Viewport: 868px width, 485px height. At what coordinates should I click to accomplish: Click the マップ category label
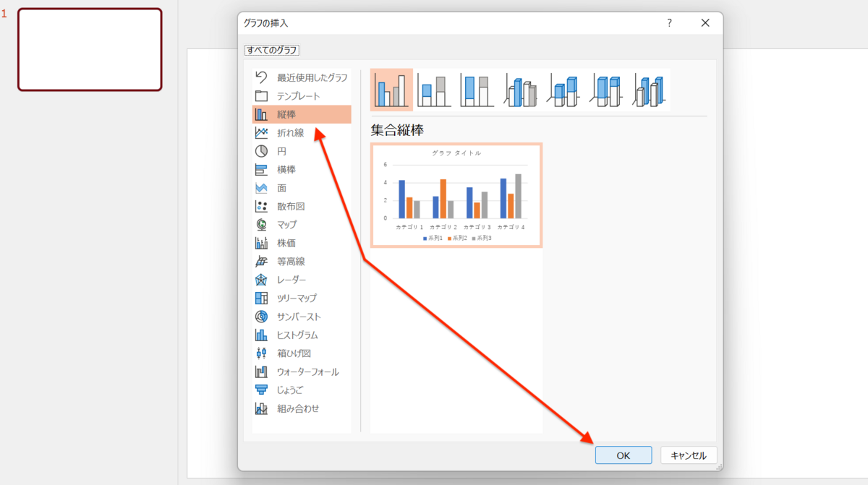(x=286, y=225)
